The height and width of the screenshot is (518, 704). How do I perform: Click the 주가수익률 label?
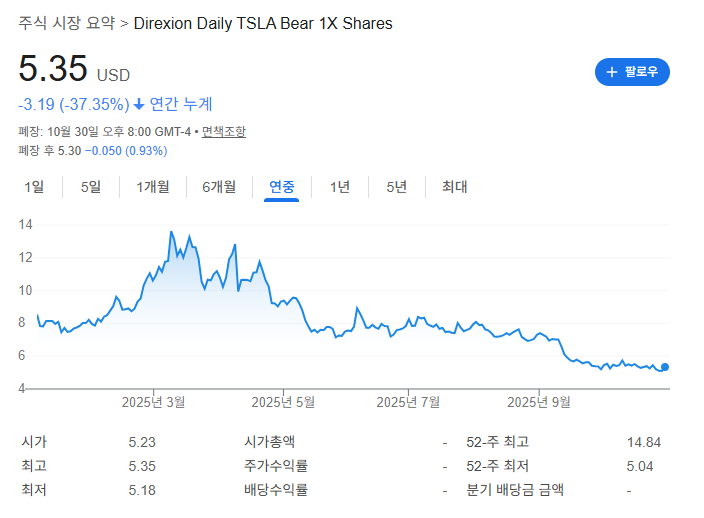(276, 465)
